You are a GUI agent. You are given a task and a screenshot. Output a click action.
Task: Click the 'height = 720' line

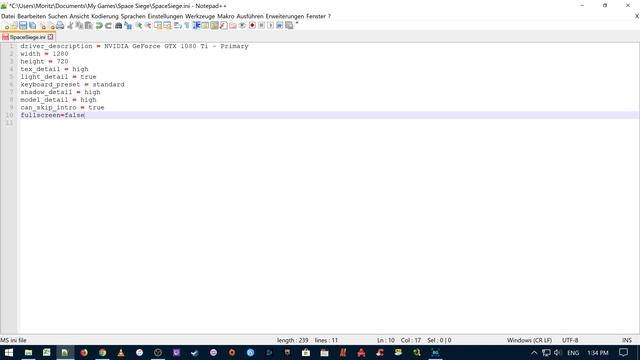[44, 62]
